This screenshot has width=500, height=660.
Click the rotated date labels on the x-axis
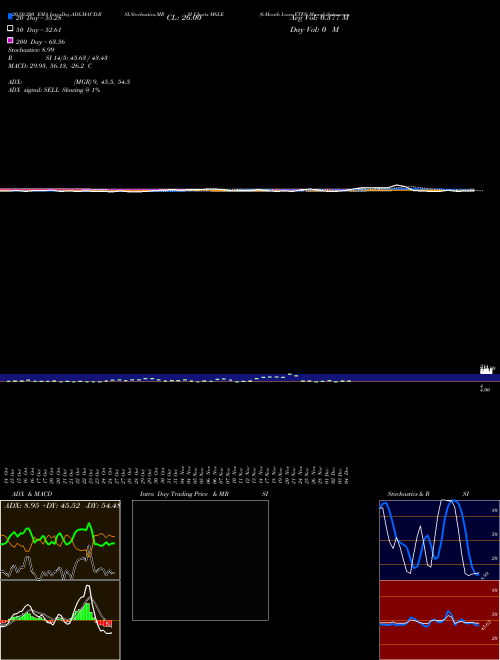point(178,475)
